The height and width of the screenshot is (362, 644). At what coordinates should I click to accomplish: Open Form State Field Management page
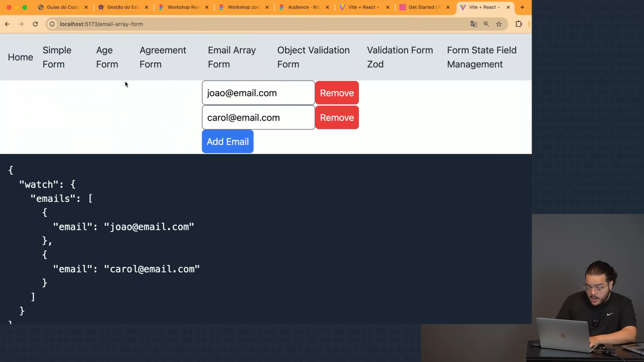pos(482,57)
